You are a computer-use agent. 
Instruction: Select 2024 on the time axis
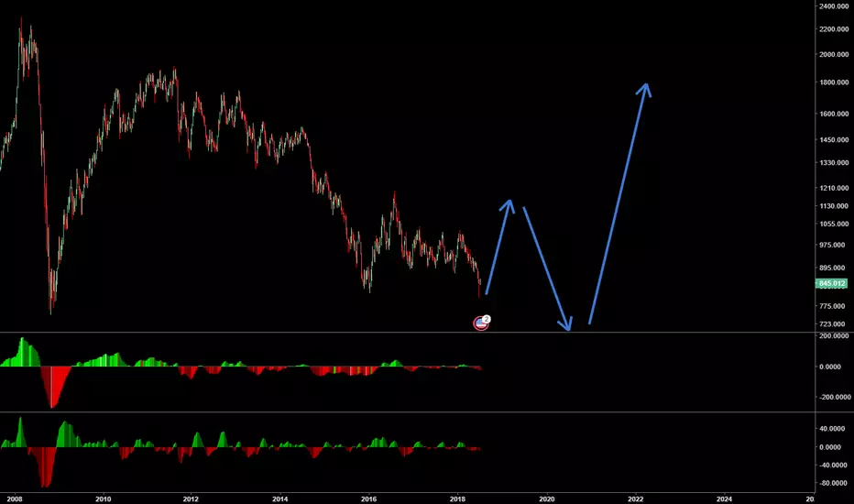tap(725, 499)
